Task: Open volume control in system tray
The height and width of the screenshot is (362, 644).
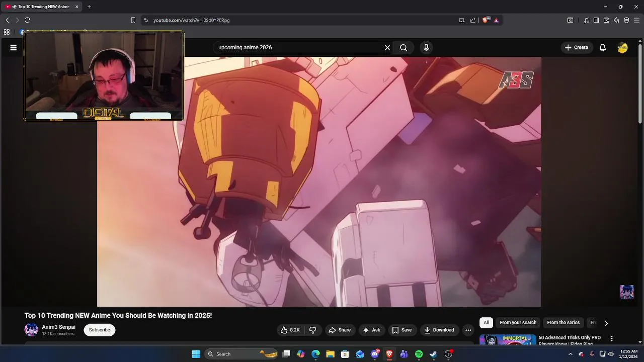Action: 611,354
